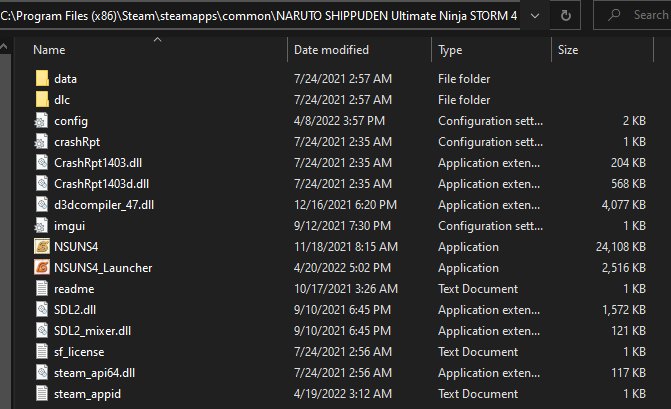Sort files by the Name column
Screen dimensions: 671x409
(x=49, y=50)
